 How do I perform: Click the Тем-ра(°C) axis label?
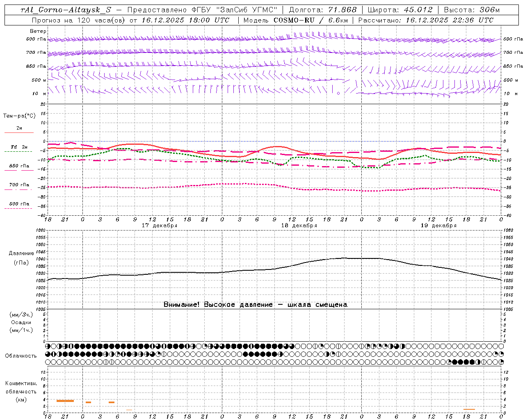19,116
